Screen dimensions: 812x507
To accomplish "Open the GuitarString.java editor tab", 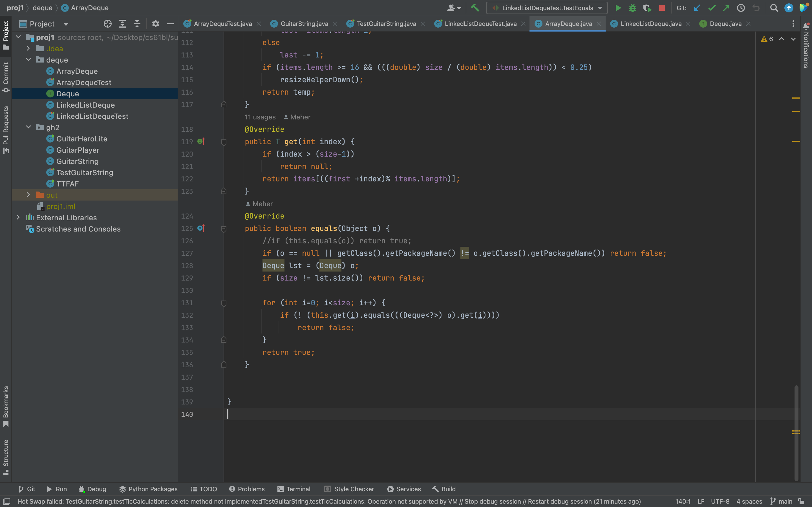I will (x=304, y=24).
